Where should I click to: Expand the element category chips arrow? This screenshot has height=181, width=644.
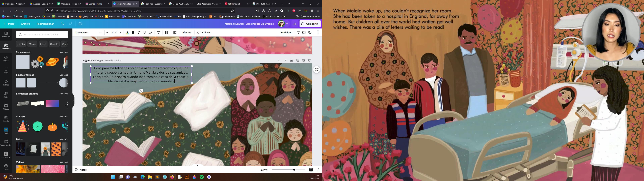coord(67,44)
